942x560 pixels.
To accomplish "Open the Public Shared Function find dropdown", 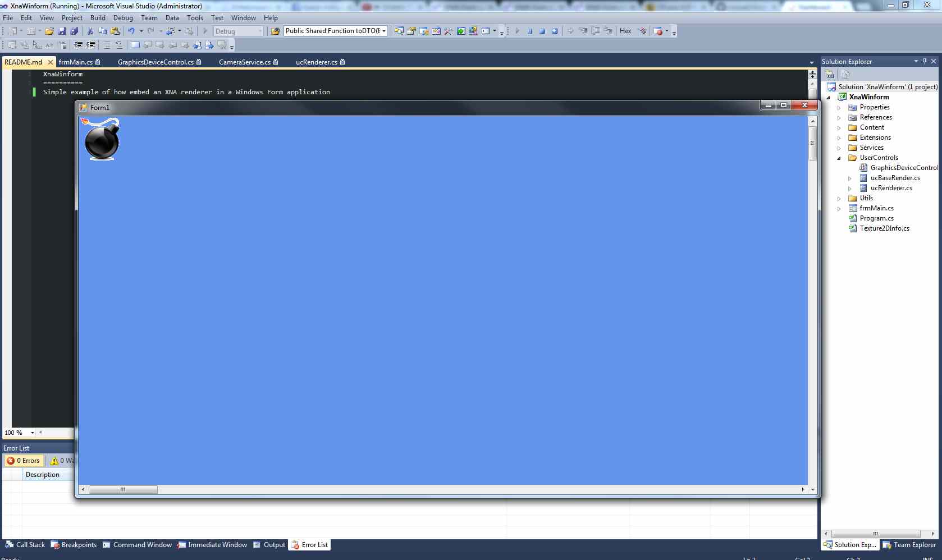I will [x=384, y=31].
